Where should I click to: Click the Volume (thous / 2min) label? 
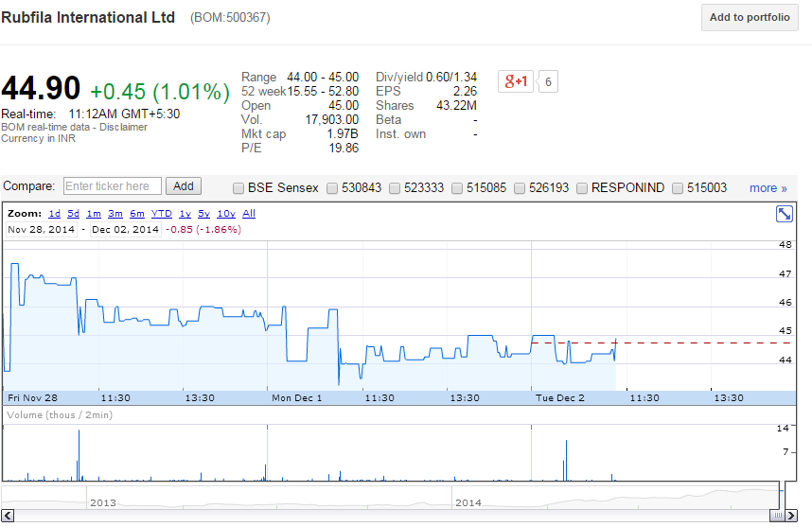tap(60, 414)
